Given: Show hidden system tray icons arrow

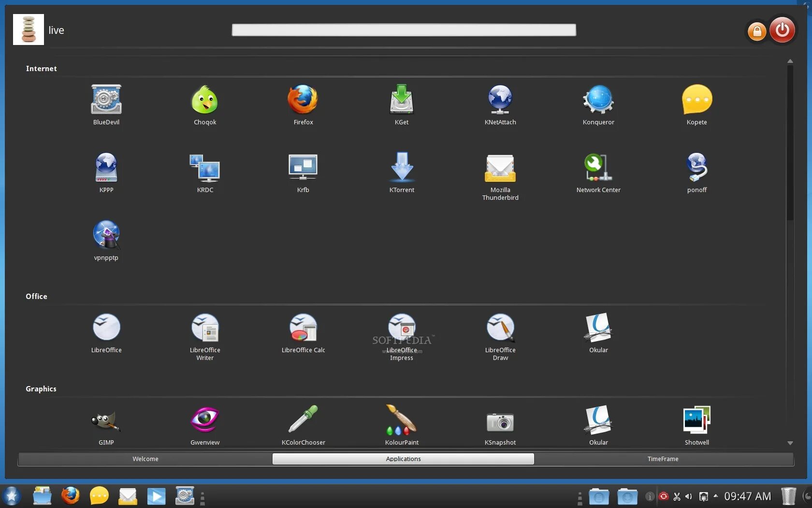Looking at the screenshot, I should coord(716,496).
